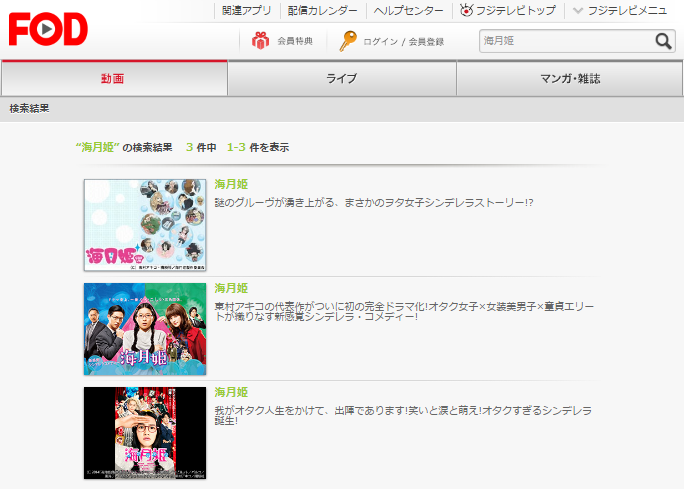This screenshot has width=684, height=489.
Task: Open the 関連アプリ menu
Action: click(246, 11)
